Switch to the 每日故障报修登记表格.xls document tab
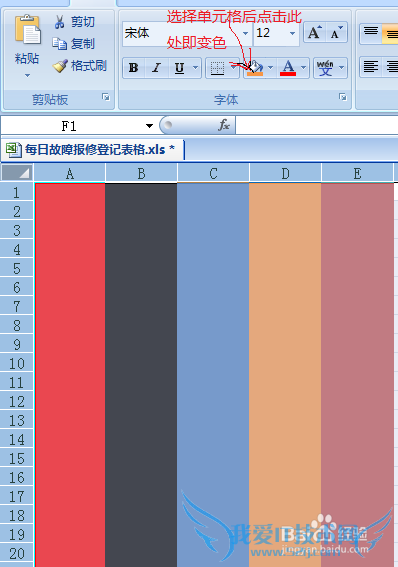The height and width of the screenshot is (567, 398). click(93, 149)
